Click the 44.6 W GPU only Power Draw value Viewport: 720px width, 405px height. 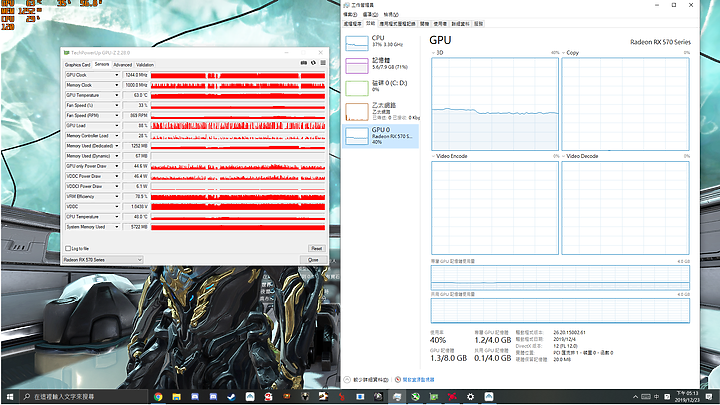[135, 166]
